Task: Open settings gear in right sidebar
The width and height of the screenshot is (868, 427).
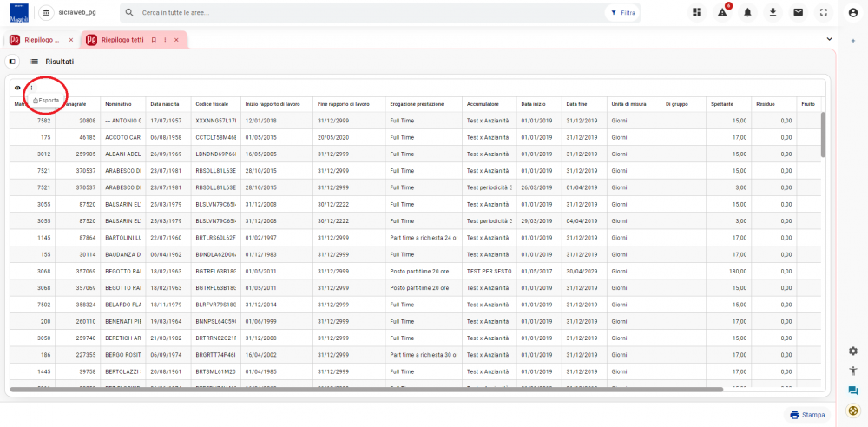Action: [x=853, y=351]
